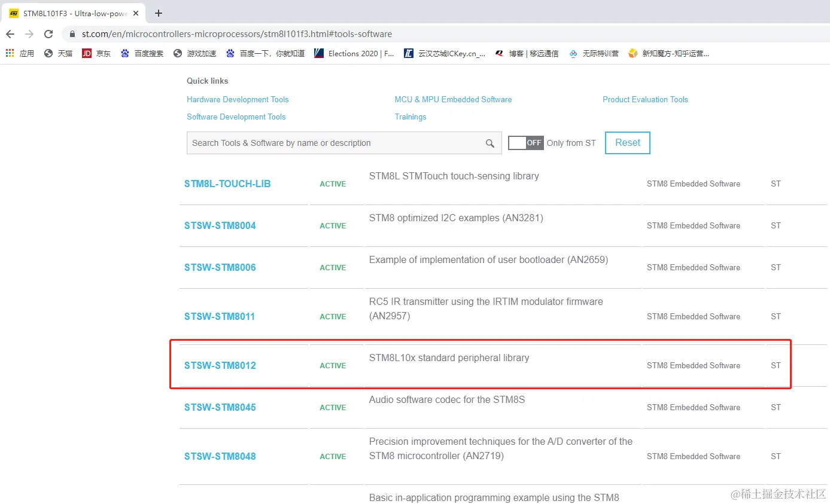The image size is (830, 504).
Task: Click 'STM8 optimized I2C examples (AN3281)' text
Action: click(456, 218)
